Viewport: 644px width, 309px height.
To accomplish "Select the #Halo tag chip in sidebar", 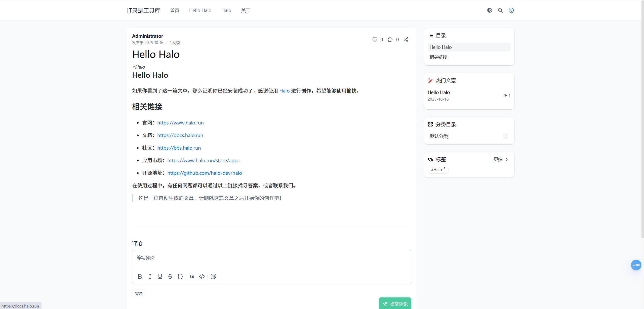I will [x=438, y=169].
